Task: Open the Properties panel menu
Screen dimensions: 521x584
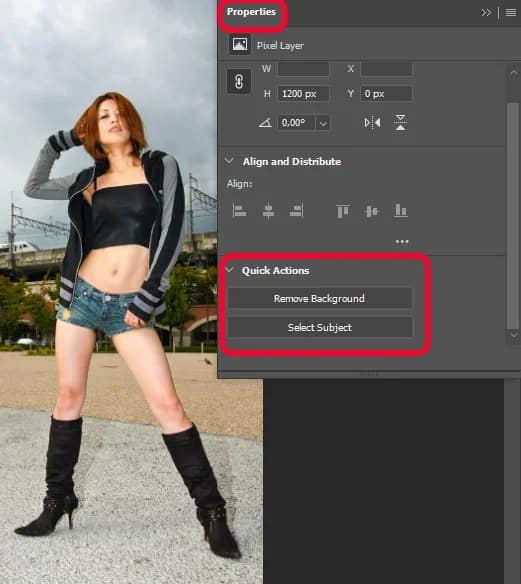Action: [x=511, y=13]
